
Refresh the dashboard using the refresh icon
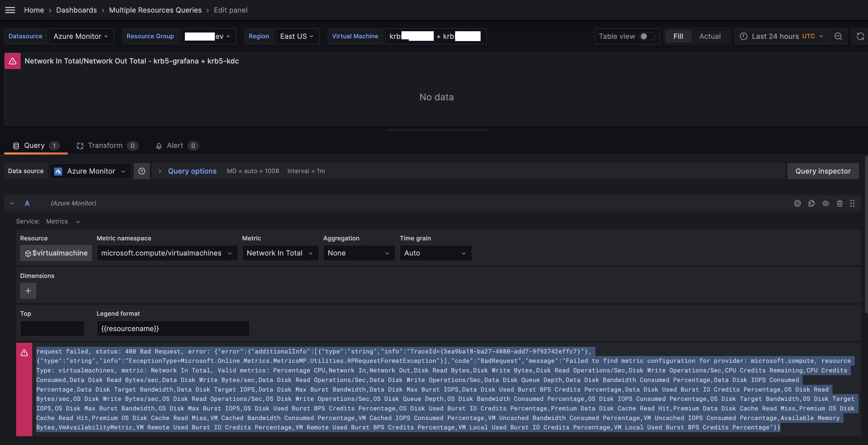coord(860,36)
